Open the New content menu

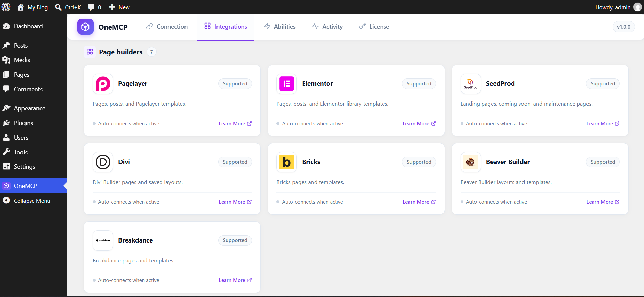click(119, 7)
